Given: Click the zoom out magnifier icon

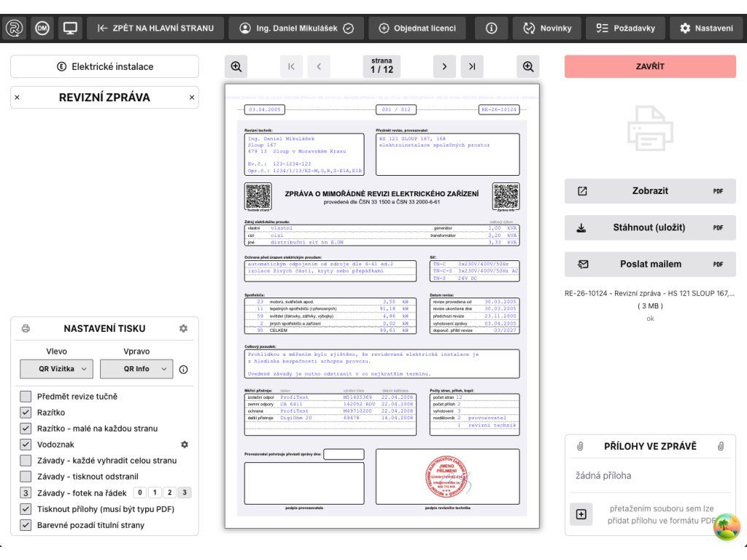Looking at the screenshot, I should pos(236,66).
